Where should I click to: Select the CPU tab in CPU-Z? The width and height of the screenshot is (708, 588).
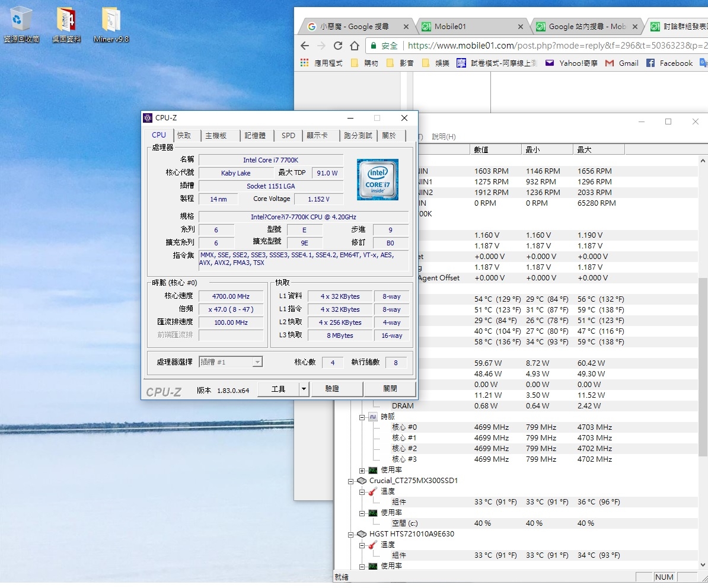pyautogui.click(x=159, y=135)
